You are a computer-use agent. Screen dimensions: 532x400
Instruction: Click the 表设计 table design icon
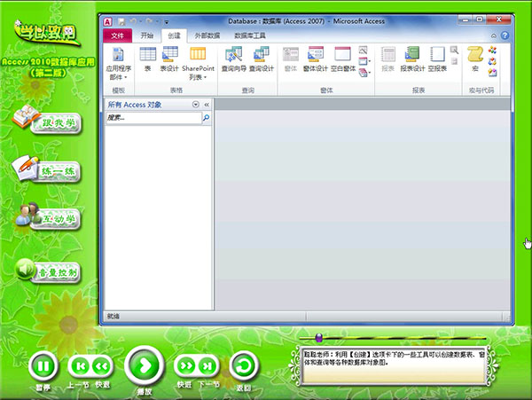[x=169, y=59]
